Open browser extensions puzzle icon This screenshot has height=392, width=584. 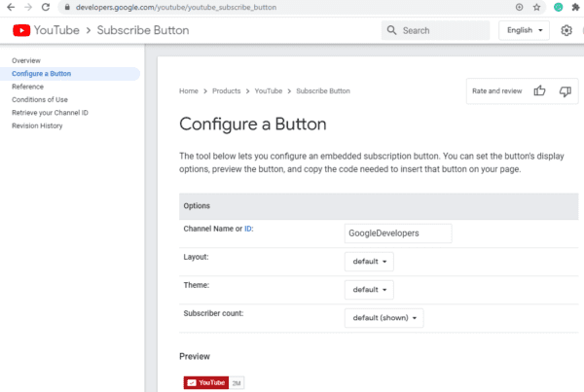tap(575, 7)
